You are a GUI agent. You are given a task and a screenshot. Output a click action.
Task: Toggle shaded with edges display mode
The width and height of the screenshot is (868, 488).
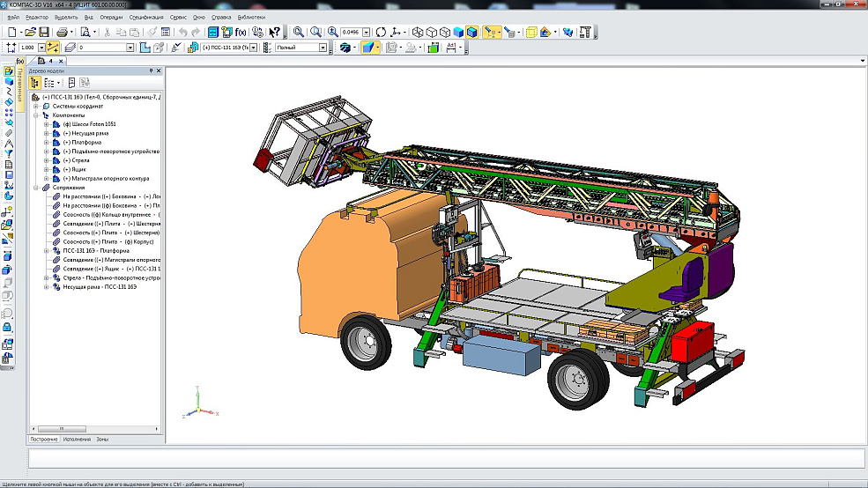[x=472, y=32]
